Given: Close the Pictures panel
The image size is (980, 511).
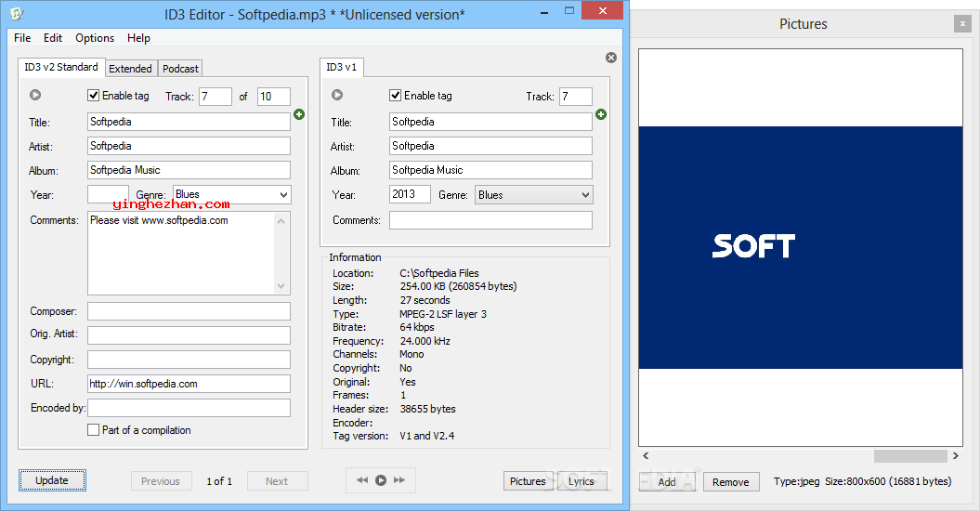Looking at the screenshot, I should click(962, 24).
